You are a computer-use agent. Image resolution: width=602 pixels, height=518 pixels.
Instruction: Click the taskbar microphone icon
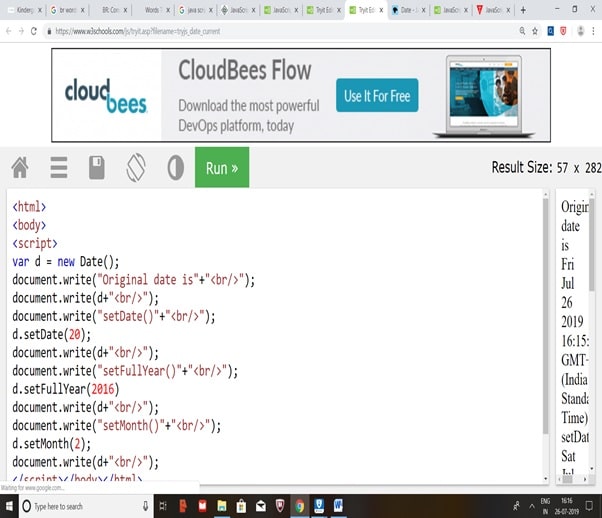(x=146, y=506)
